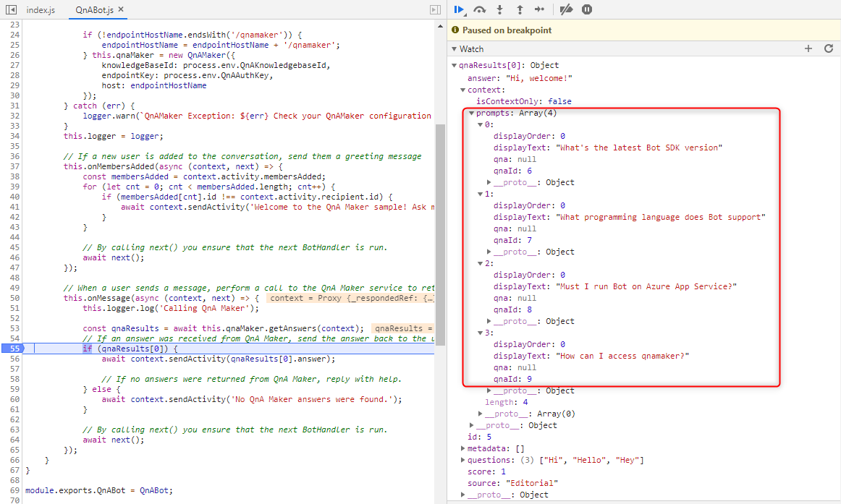Step into next function call
This screenshot has width=841, height=504.
499,9
